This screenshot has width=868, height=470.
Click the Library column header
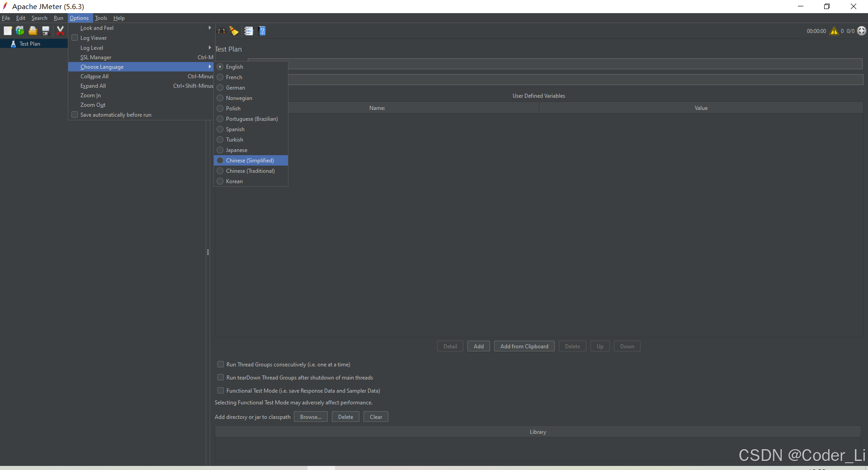click(538, 432)
